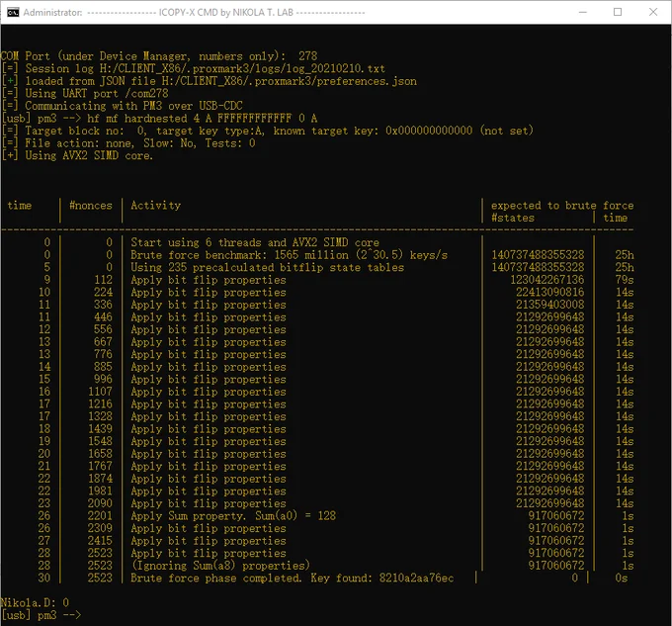Click the '(Ignoring Sum(a8) properties)' row

(x=220, y=566)
